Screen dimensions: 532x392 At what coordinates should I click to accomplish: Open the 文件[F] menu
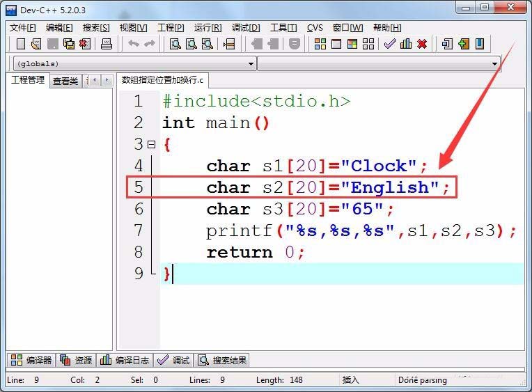pyautogui.click(x=22, y=27)
